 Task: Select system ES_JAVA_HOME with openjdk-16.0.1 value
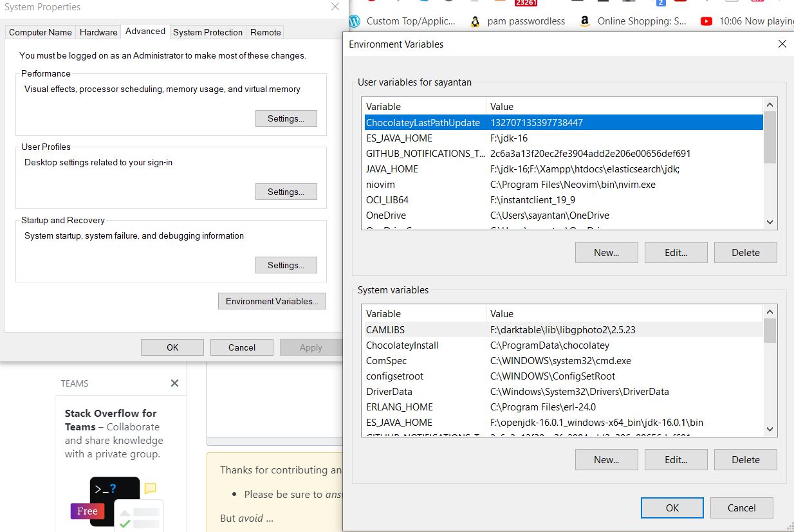[x=563, y=423]
